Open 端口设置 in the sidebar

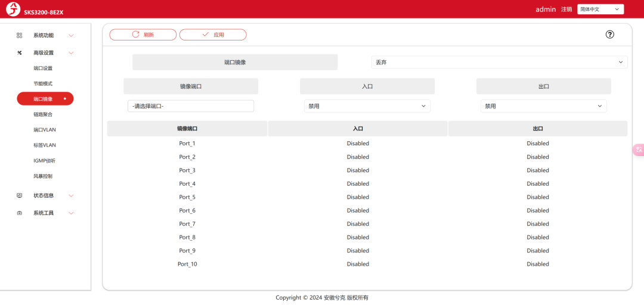point(43,68)
